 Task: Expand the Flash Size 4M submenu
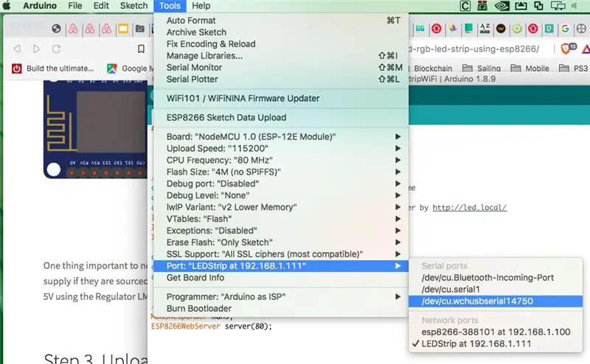coord(281,172)
